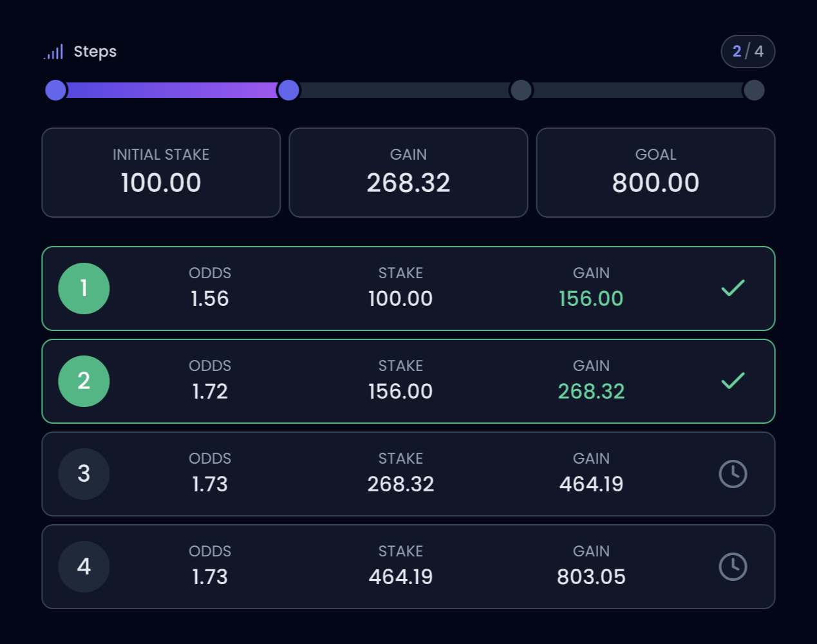Click the green checkmark on step 2

click(x=733, y=381)
